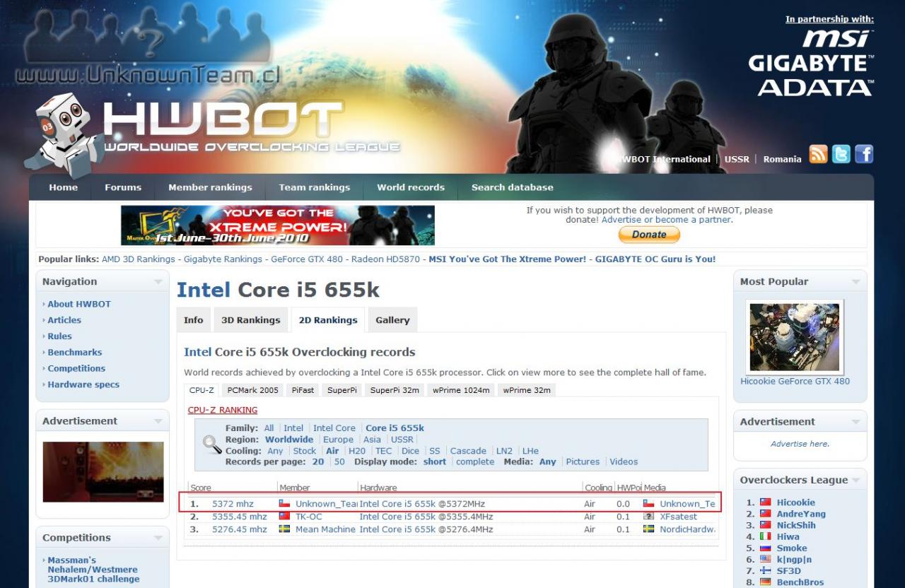This screenshot has height=588, width=905.
Task: Click the Advertise here link
Action: (800, 444)
